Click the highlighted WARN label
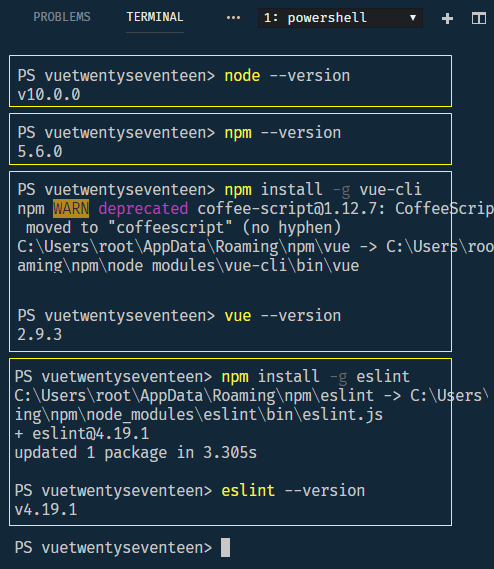Image resolution: width=494 pixels, height=569 pixels. coord(71,209)
